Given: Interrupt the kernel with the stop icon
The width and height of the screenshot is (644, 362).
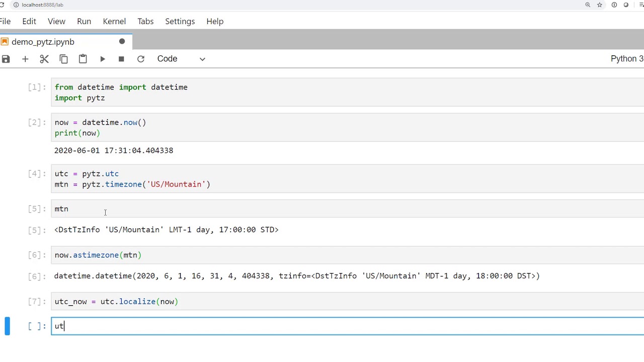Looking at the screenshot, I should coord(121,59).
